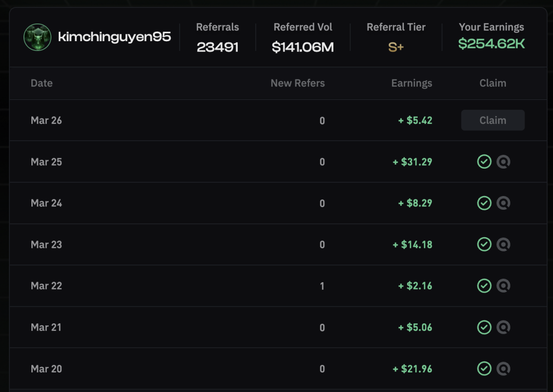Open the transaction lookup icon for Mar 21
The width and height of the screenshot is (553, 392).
pos(503,327)
